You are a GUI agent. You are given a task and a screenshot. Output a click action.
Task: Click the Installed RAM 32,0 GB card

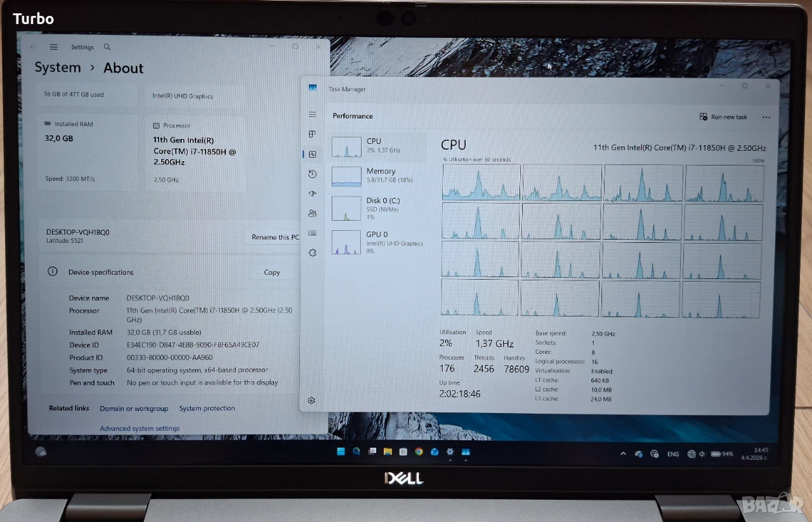click(88, 152)
